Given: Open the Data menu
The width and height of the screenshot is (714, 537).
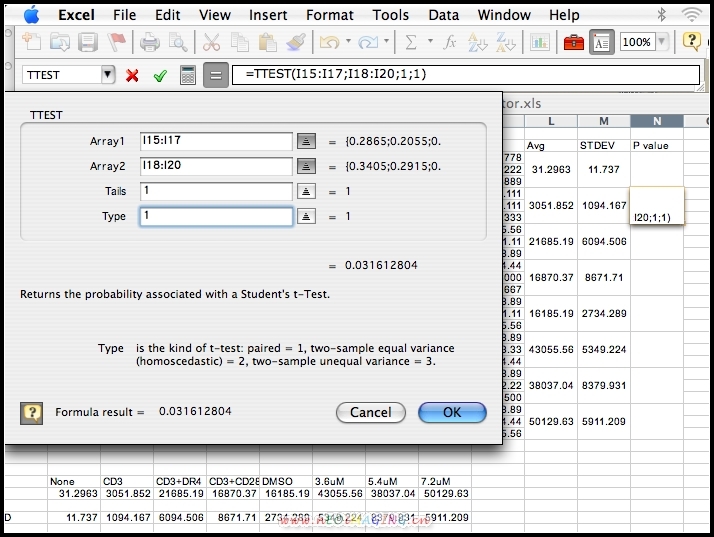Looking at the screenshot, I should [x=443, y=15].
